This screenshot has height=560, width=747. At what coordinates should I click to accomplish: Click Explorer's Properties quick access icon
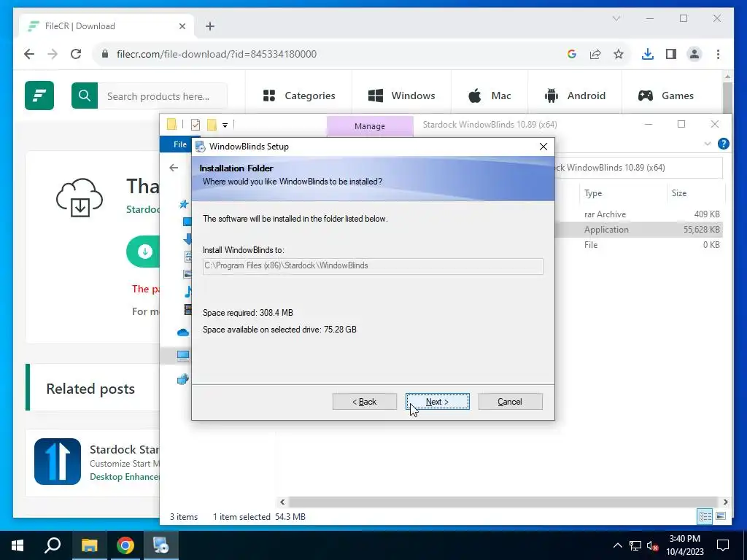click(196, 125)
